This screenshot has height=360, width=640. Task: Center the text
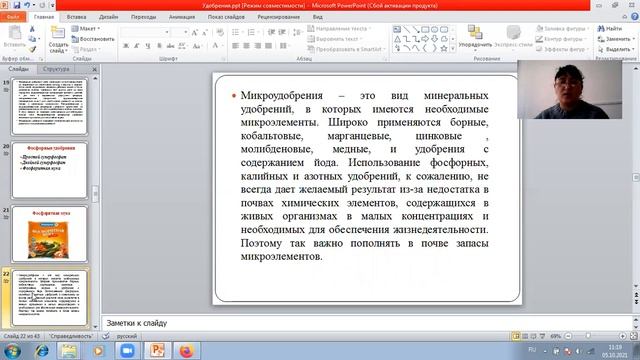pyautogui.click(x=247, y=46)
